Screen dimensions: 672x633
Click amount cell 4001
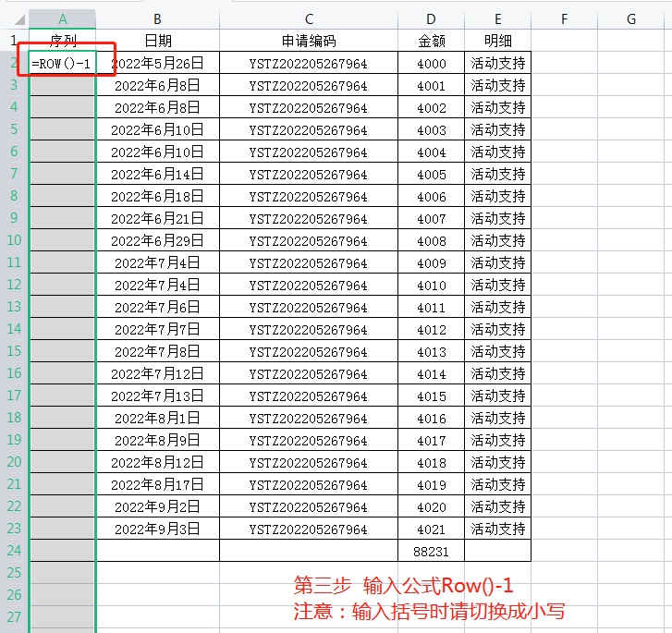tap(431, 85)
